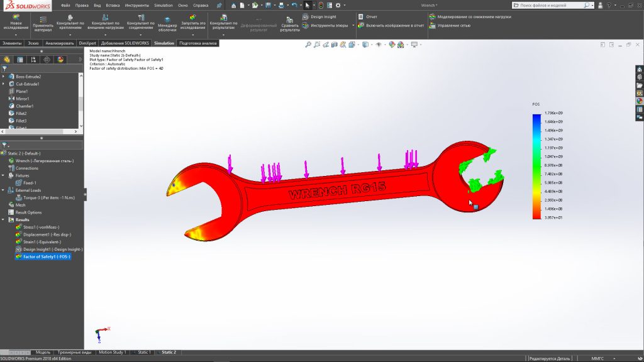Open the Options gear icon

click(338, 5)
